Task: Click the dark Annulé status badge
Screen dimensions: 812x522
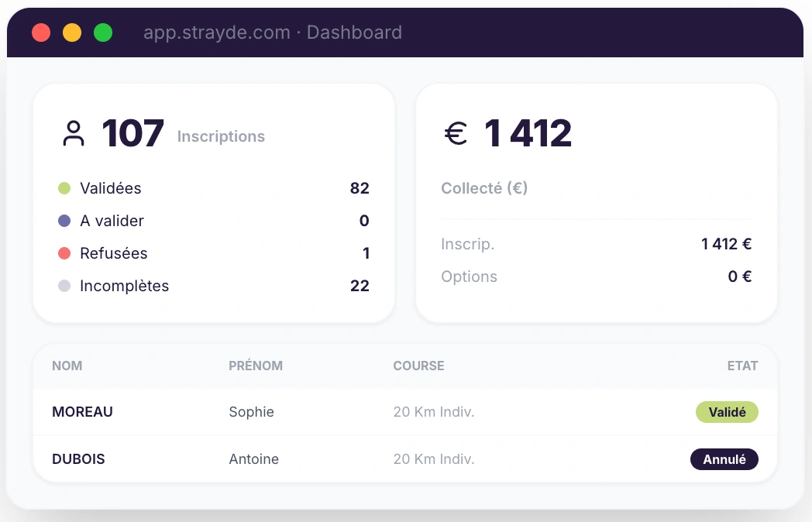Action: coord(724,459)
